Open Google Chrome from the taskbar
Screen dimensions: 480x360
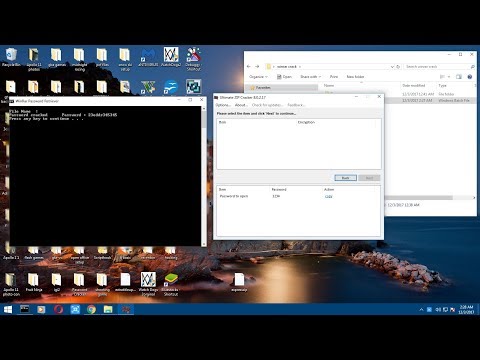pos(91,310)
